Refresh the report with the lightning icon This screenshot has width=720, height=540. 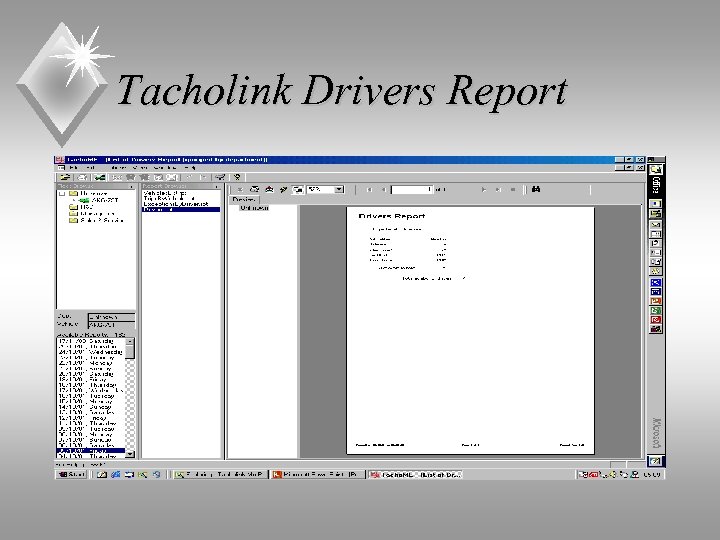coord(283,189)
